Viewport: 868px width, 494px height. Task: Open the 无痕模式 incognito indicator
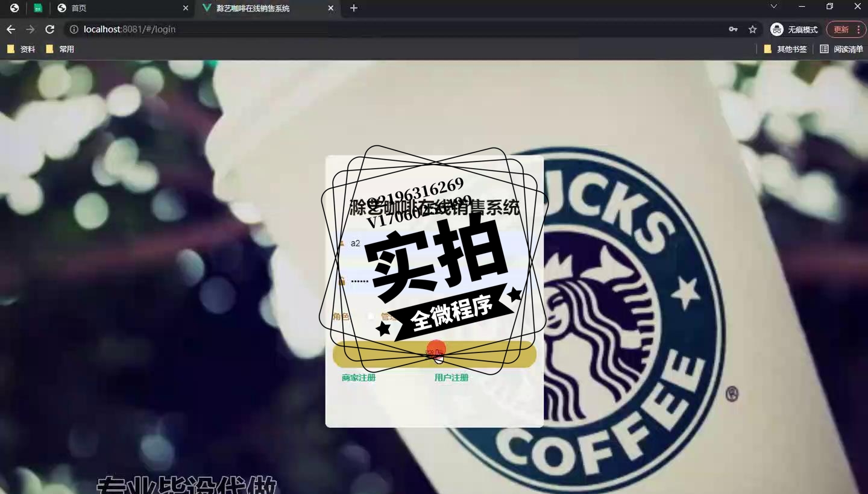[794, 29]
